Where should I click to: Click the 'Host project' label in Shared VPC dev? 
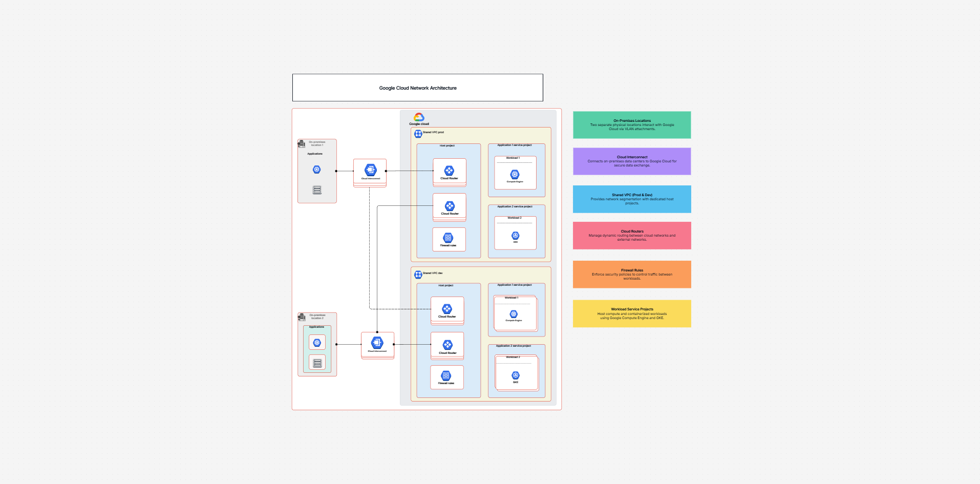[445, 285]
